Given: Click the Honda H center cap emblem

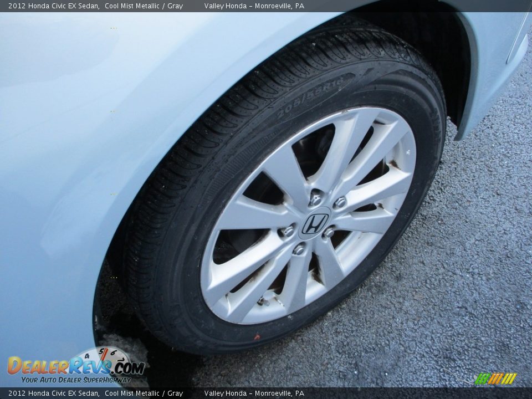Looking at the screenshot, I should coord(315,223).
